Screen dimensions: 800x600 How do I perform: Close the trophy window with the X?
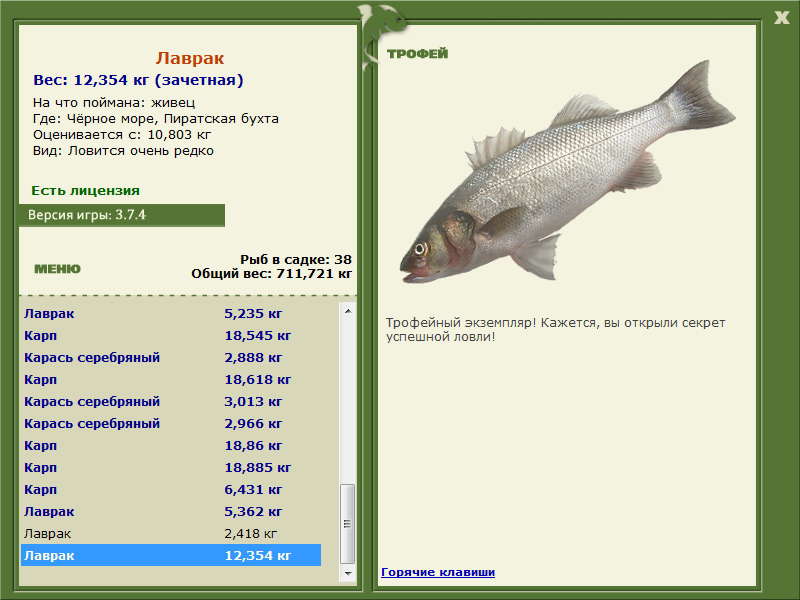click(781, 16)
